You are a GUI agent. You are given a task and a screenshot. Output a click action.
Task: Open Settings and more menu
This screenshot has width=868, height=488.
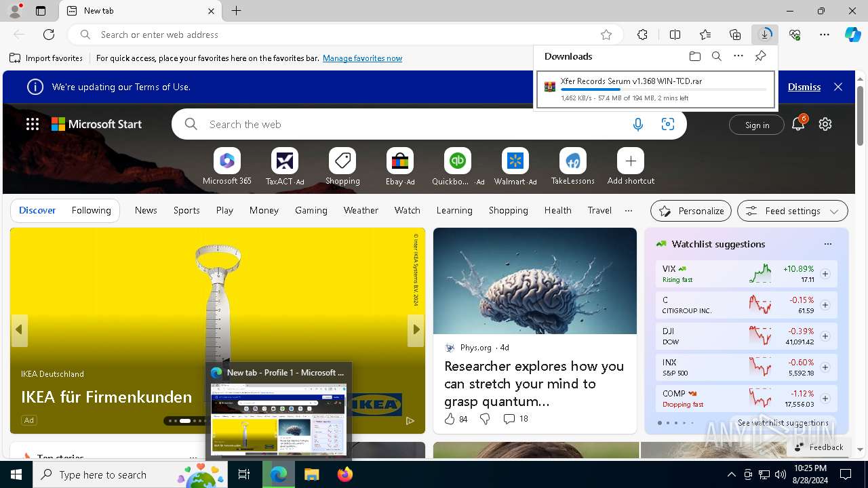pos(825,35)
